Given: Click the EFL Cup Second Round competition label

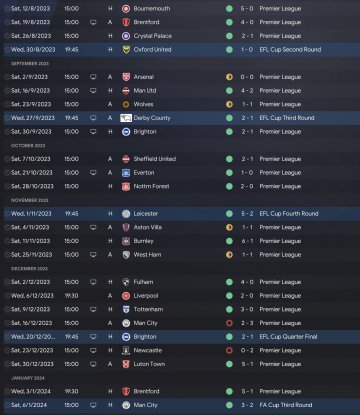Looking at the screenshot, I should point(290,50).
